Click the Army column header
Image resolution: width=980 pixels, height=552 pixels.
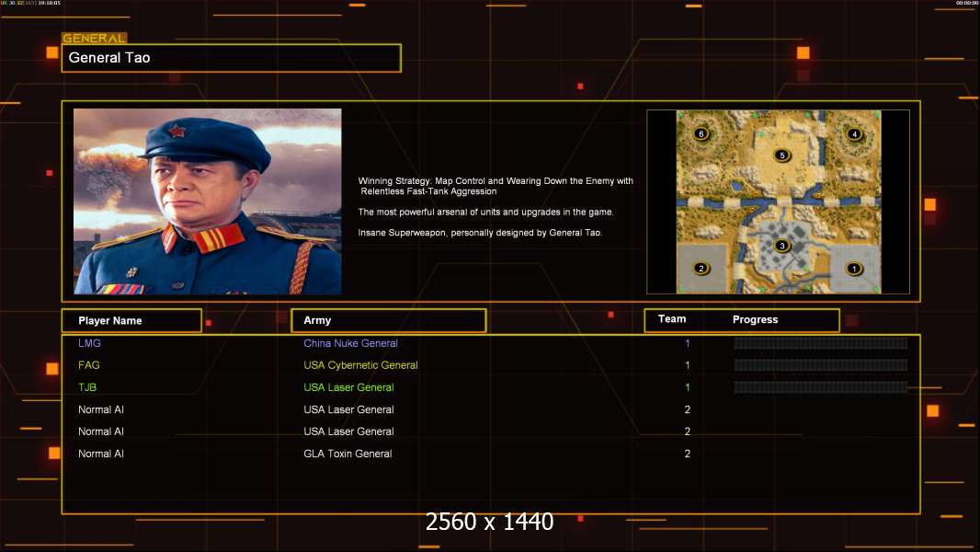click(389, 320)
